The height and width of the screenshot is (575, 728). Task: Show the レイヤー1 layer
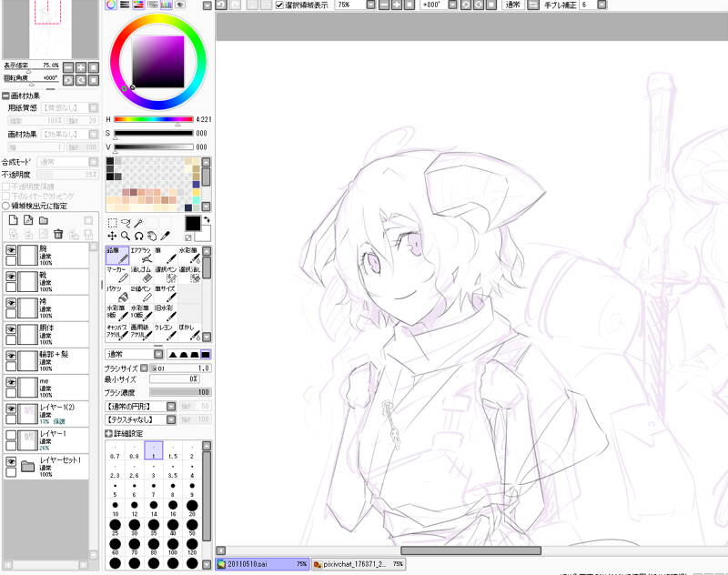pyautogui.click(x=11, y=435)
